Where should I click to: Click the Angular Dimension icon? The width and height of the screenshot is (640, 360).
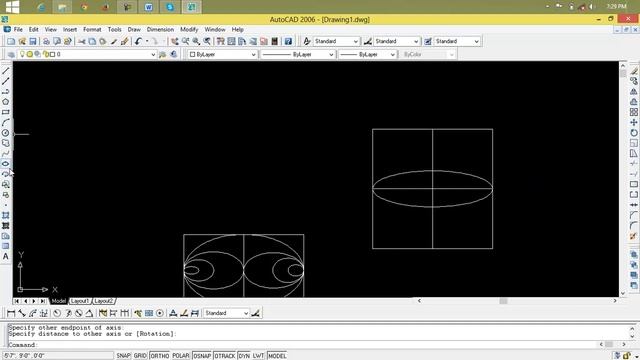89,313
